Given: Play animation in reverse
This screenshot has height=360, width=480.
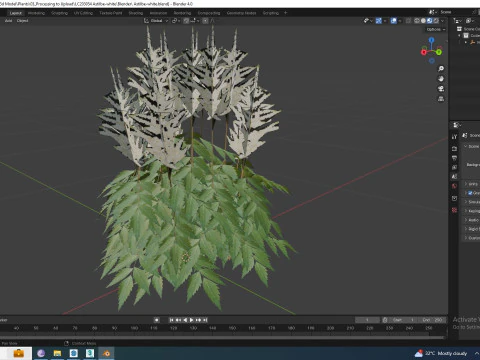Looking at the screenshot, I should pyautogui.click(x=185, y=320).
